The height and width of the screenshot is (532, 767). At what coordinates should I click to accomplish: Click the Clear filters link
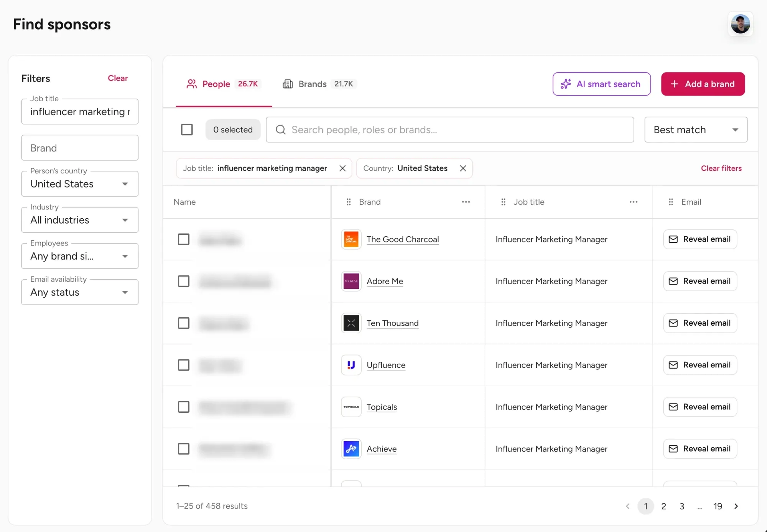pyautogui.click(x=721, y=168)
